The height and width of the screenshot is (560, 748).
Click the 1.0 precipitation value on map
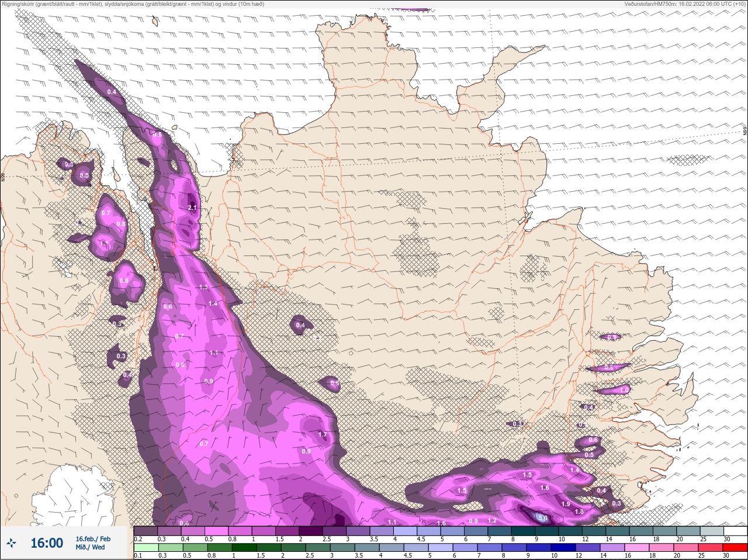(624, 389)
